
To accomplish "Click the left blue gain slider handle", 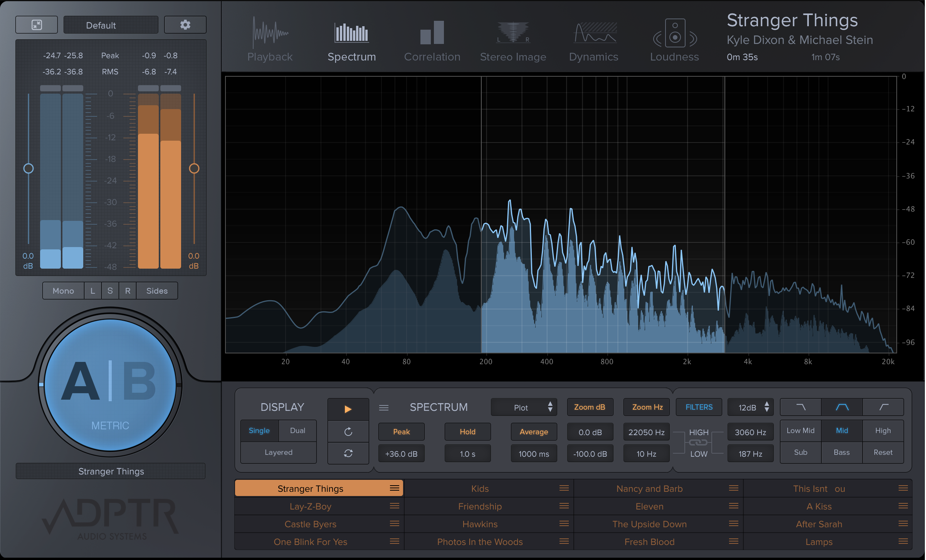I will pos(29,168).
